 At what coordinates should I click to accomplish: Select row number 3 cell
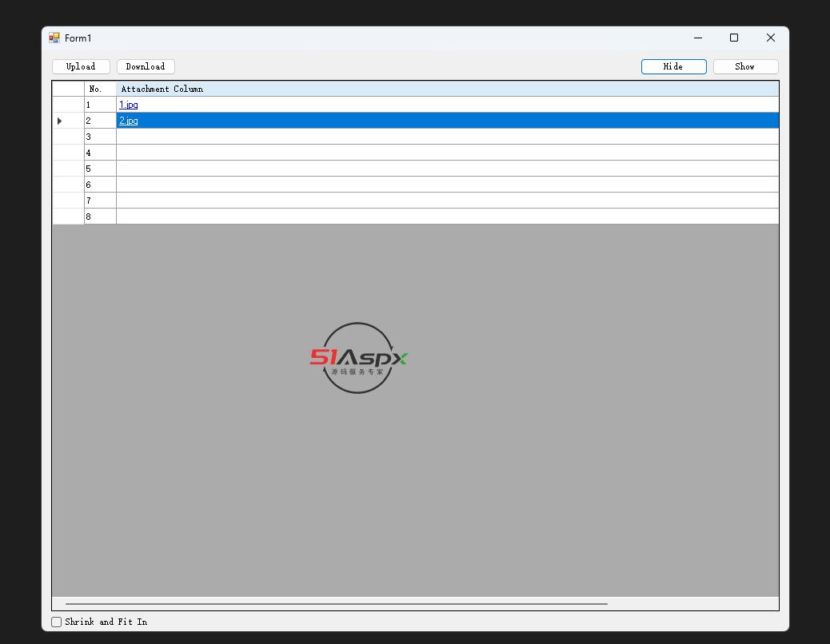pyautogui.click(x=100, y=137)
